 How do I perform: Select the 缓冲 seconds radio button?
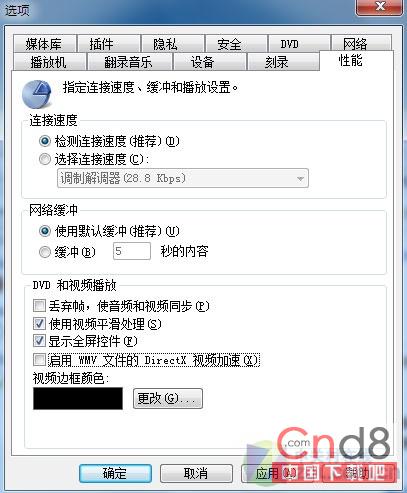pyautogui.click(x=45, y=252)
